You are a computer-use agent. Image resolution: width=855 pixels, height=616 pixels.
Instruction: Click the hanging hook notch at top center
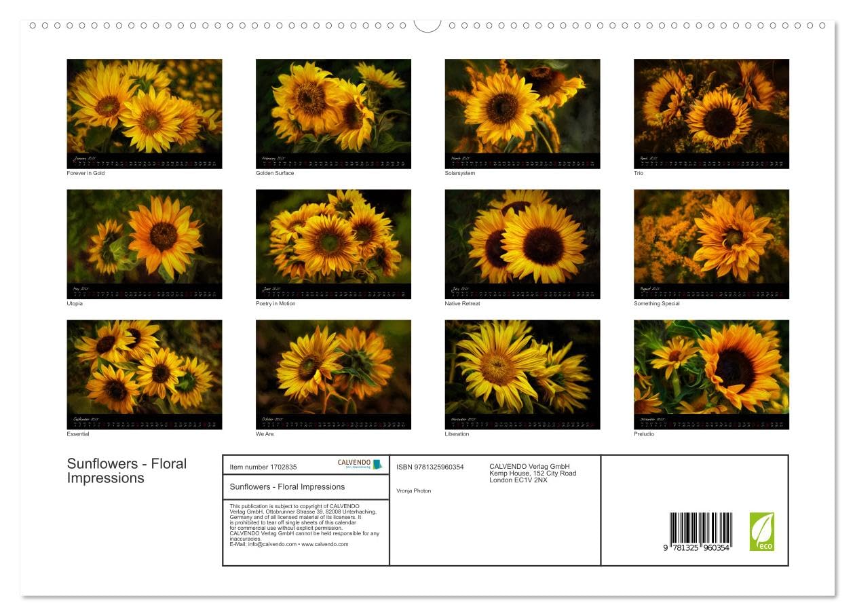point(427,26)
